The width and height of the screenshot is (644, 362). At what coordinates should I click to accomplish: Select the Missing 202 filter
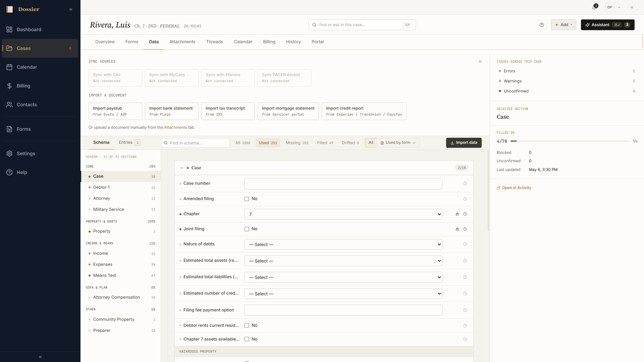click(297, 143)
